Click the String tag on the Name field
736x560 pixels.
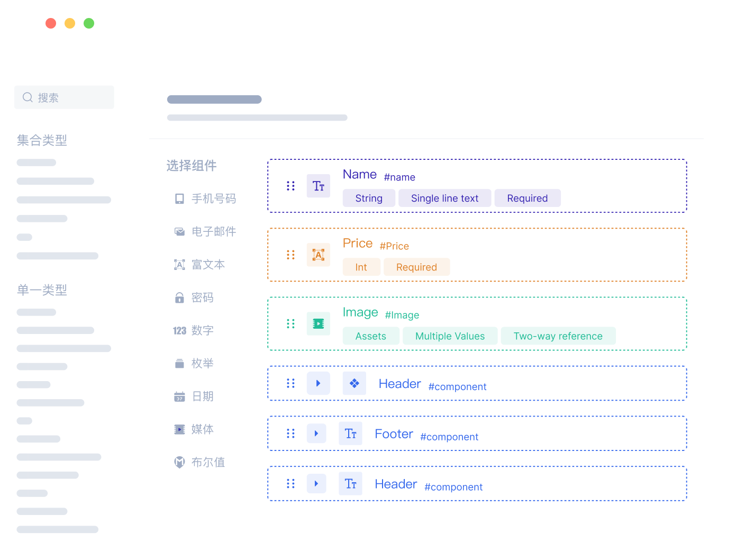point(369,198)
